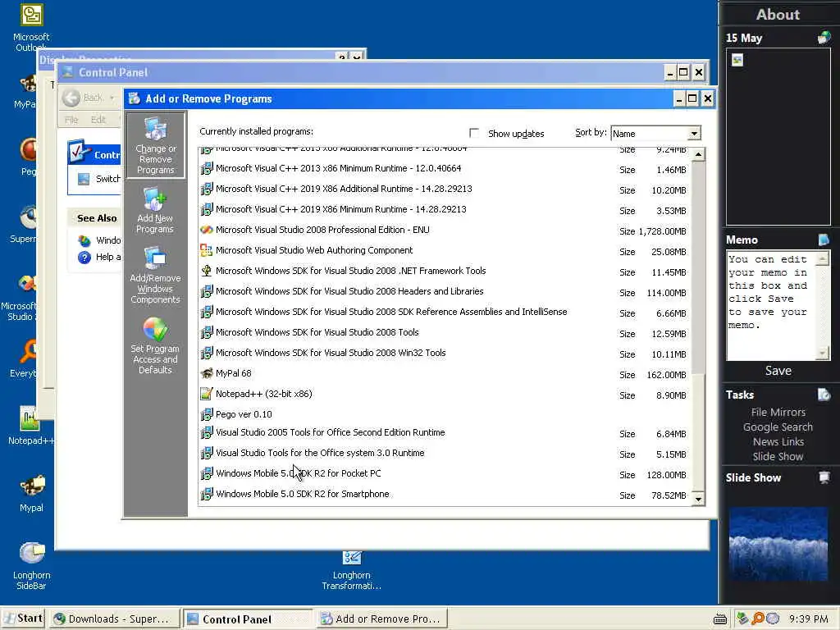
Task: Open Add New Programs section
Action: tap(155, 211)
